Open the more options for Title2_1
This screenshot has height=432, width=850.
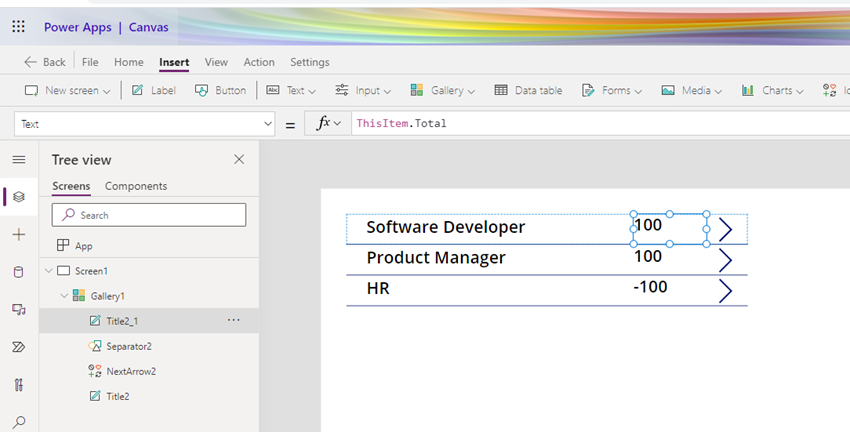point(234,320)
